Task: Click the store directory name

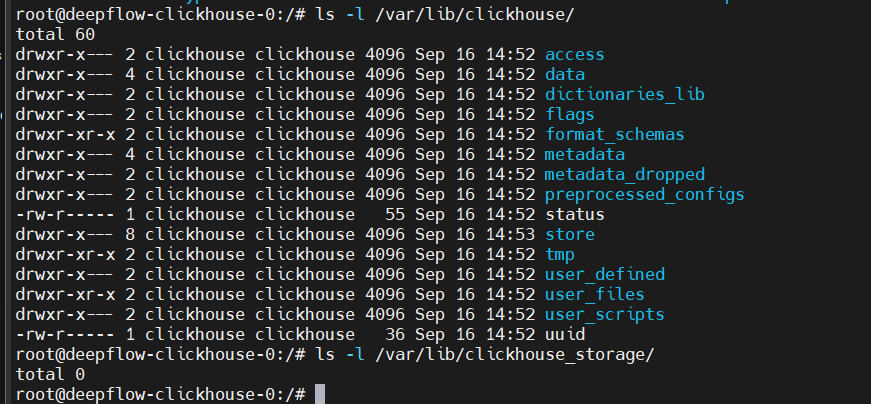Action: tap(569, 234)
